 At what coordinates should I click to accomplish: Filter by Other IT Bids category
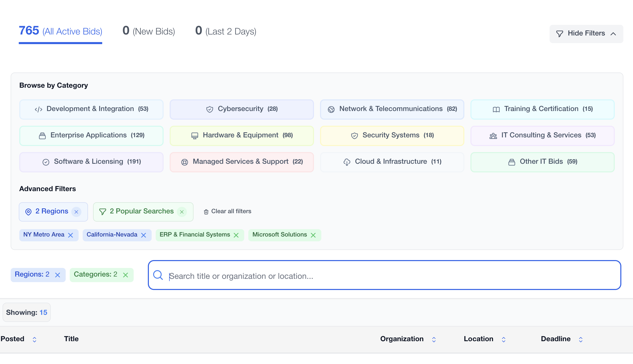pyautogui.click(x=542, y=162)
